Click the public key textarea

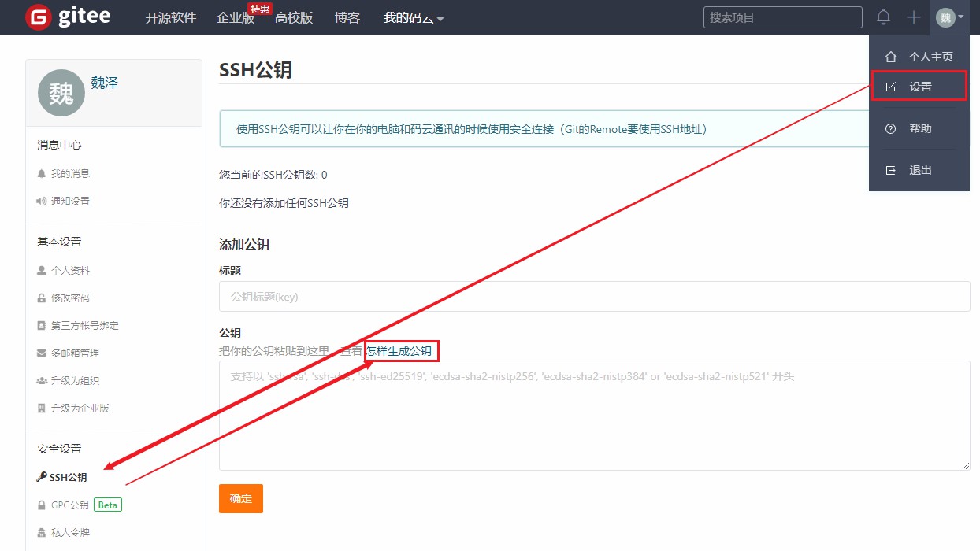tap(594, 416)
